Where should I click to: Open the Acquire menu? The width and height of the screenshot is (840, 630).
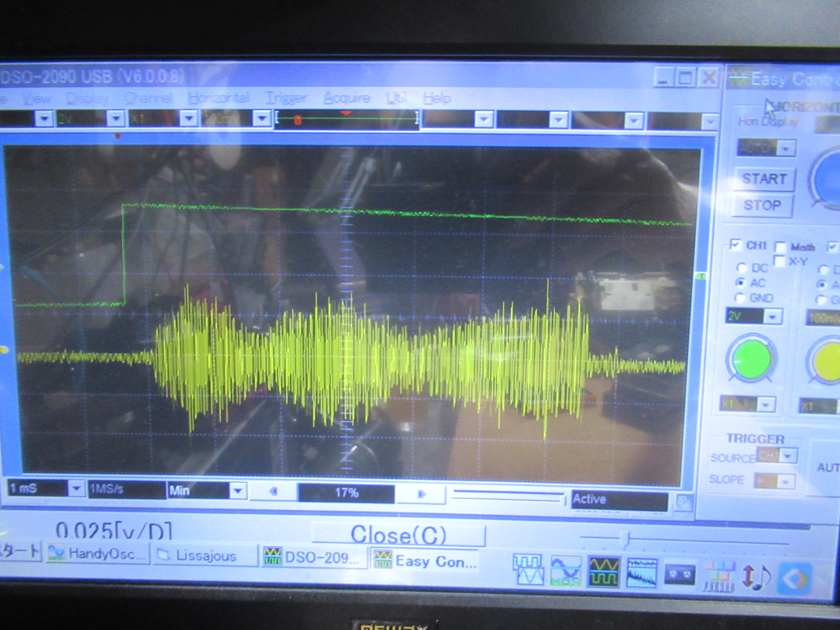(347, 98)
